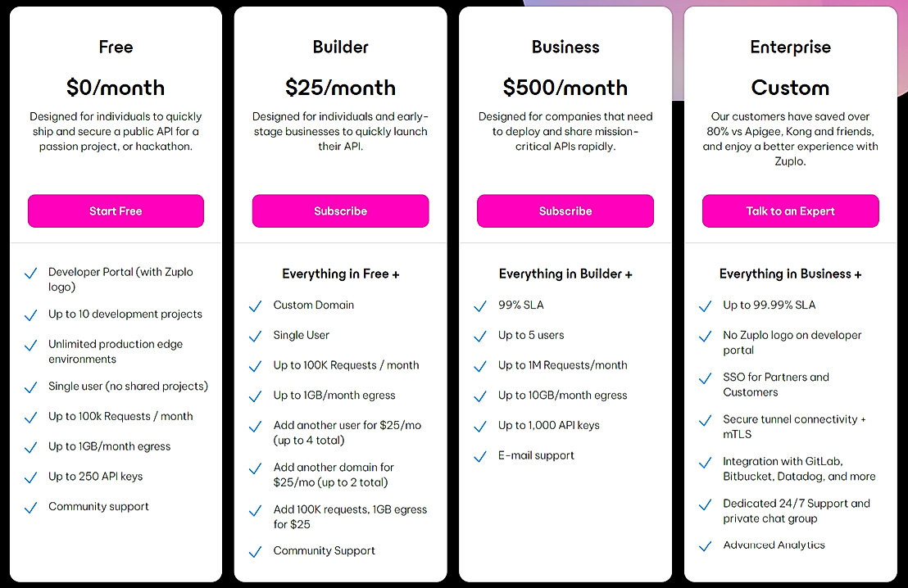Click the checkmark beside 99% SLA
Viewport: 908px width, 588px height.
480,304
